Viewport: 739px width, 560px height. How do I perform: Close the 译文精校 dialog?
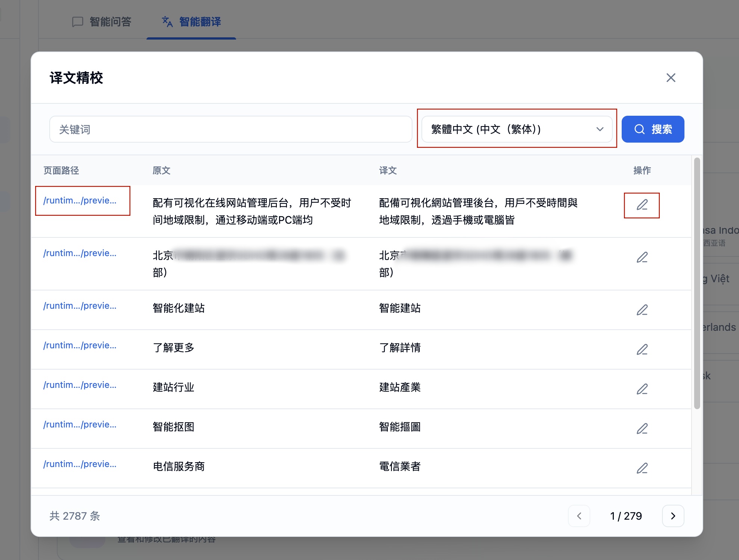671,78
